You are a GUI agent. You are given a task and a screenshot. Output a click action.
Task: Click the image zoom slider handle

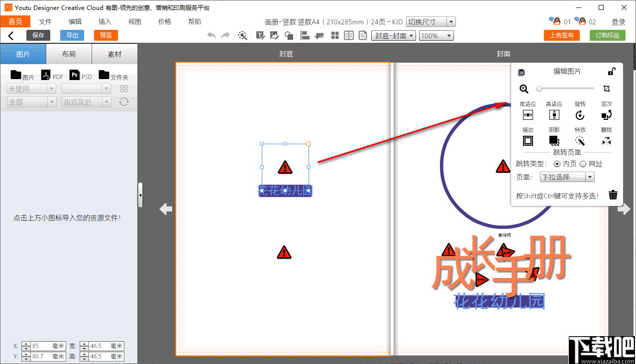[x=539, y=89]
